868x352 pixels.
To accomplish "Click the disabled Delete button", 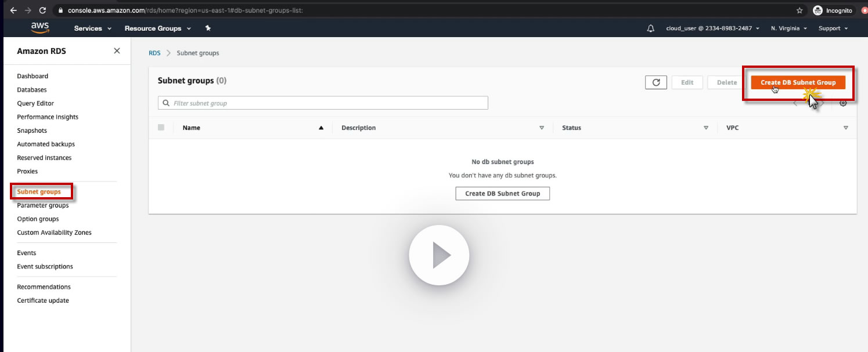I will pyautogui.click(x=726, y=82).
